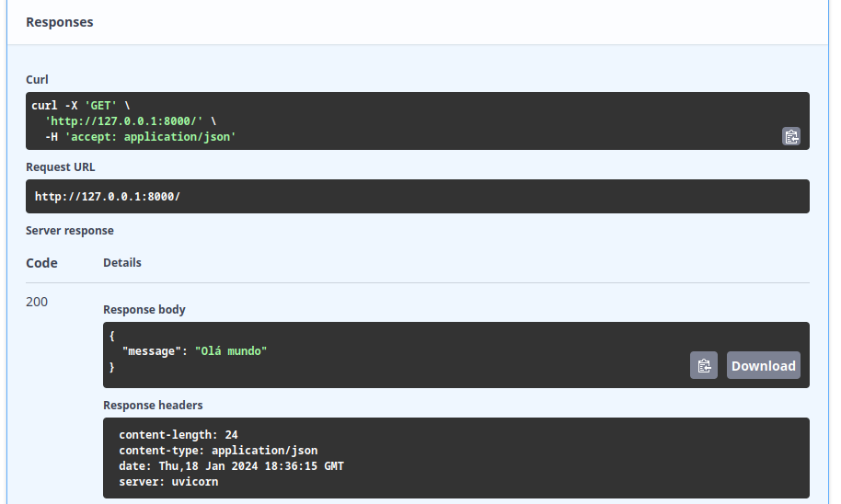Click the Response body label
Screen dimensions: 841x504
[x=144, y=310]
